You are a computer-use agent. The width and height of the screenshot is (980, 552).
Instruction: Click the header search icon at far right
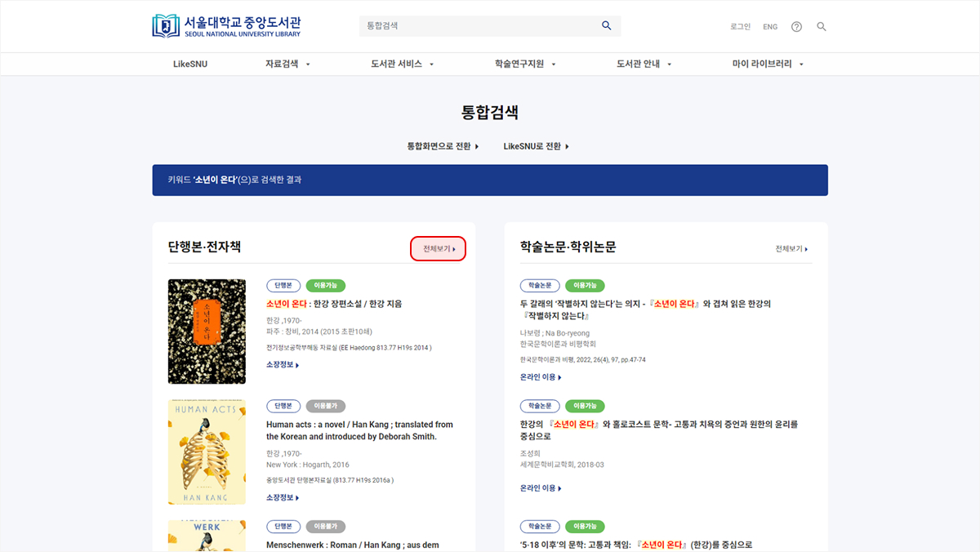(x=822, y=26)
